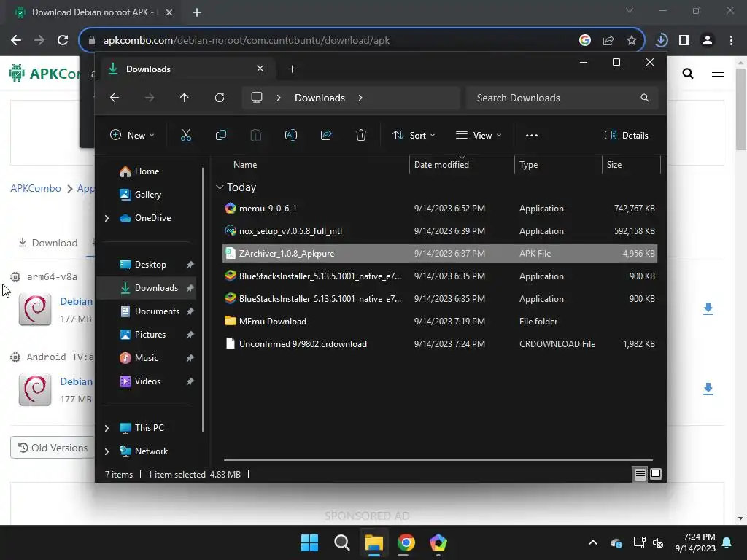This screenshot has height=560, width=747.
Task: Click the Copy icon in Explorer toolbar
Action: [220, 135]
